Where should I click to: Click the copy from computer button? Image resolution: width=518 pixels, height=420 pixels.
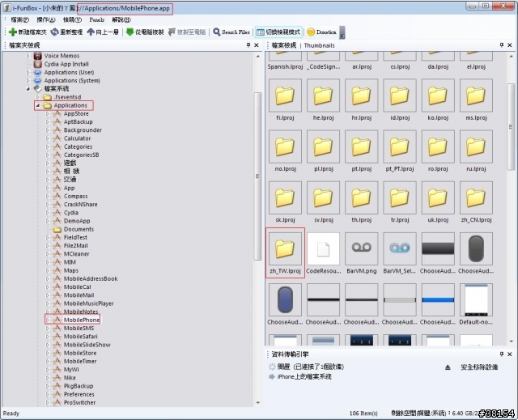145,32
